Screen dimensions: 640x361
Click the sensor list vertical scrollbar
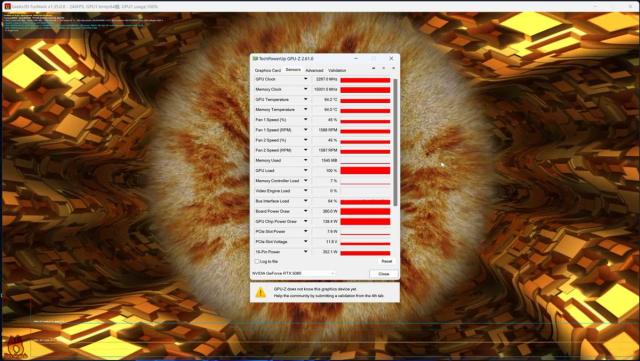[396, 142]
